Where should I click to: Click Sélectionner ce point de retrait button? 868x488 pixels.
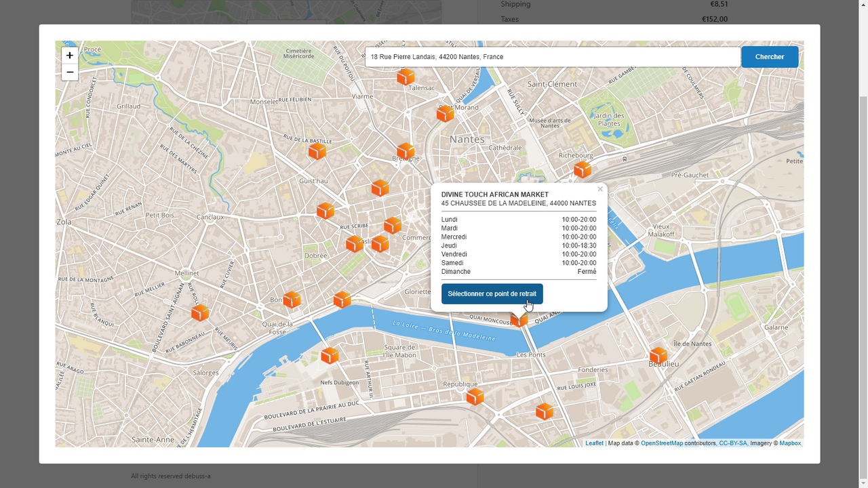pyautogui.click(x=492, y=294)
